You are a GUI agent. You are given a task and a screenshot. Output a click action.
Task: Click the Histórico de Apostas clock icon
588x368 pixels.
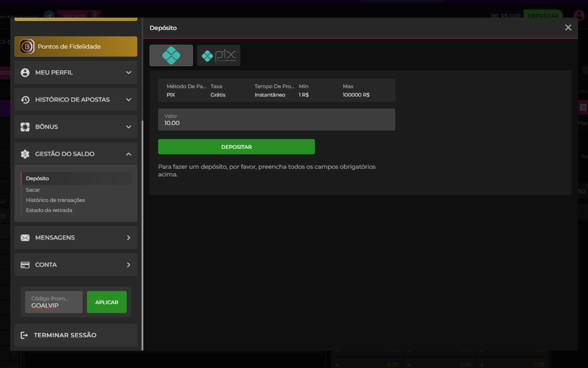click(25, 100)
